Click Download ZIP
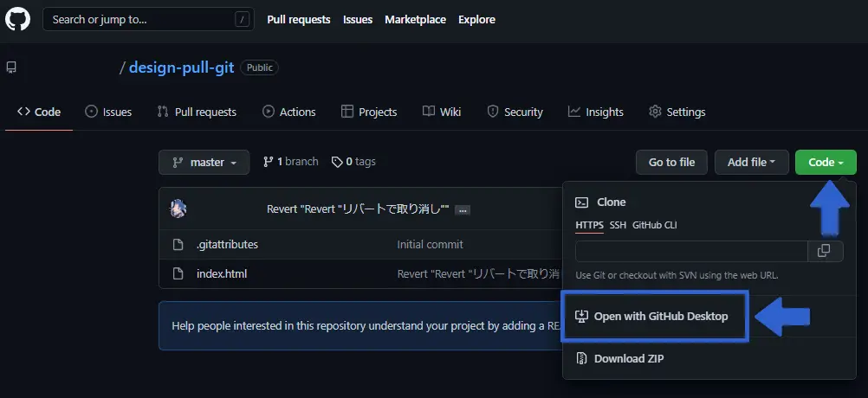 pyautogui.click(x=620, y=359)
